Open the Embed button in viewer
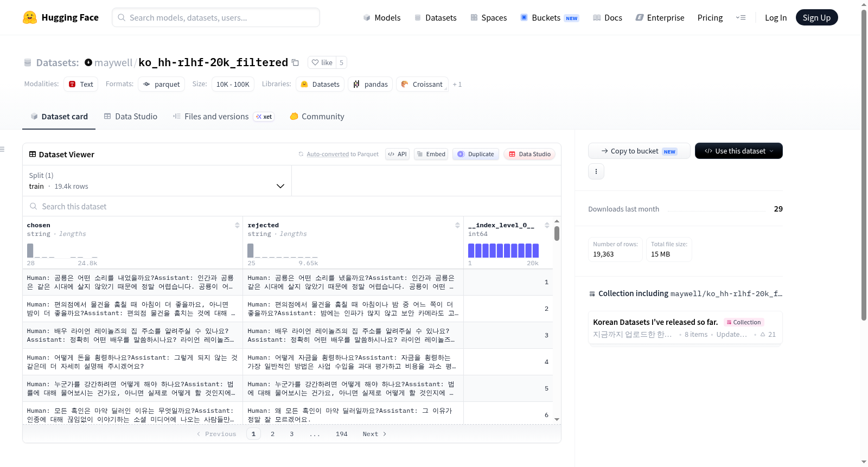Screen dimensions: 868x467 (x=431, y=154)
